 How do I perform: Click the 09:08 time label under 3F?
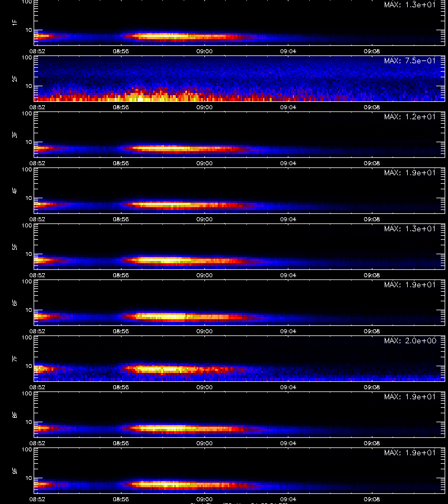[372, 164]
